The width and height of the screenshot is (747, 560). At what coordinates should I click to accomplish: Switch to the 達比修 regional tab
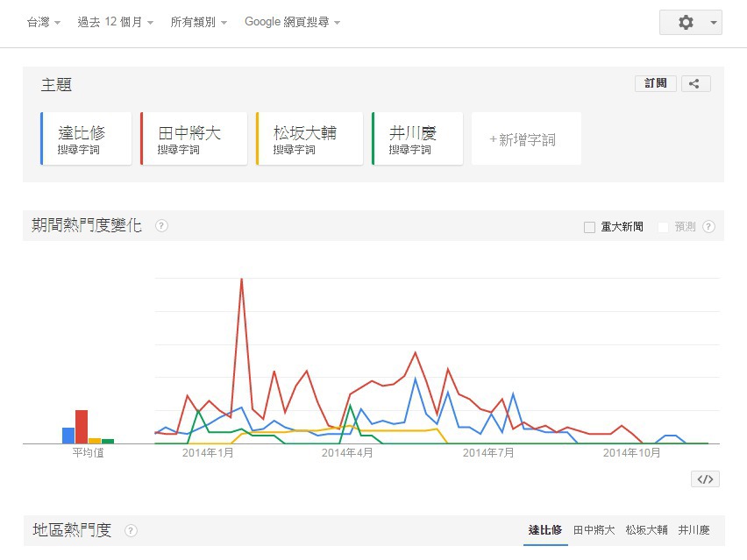[545, 530]
